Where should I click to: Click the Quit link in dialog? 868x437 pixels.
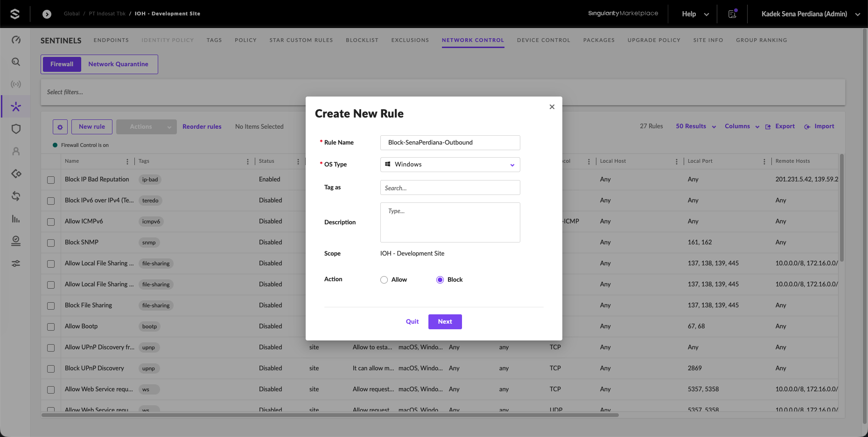click(x=413, y=322)
